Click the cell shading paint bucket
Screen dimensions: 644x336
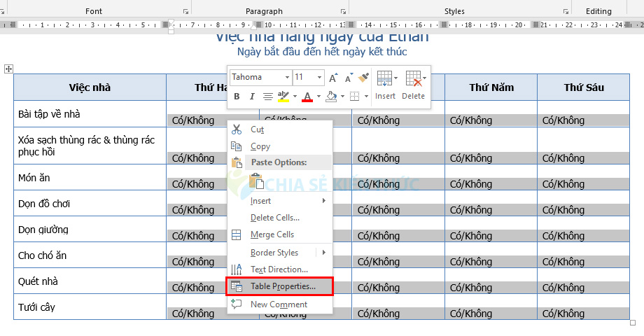331,96
